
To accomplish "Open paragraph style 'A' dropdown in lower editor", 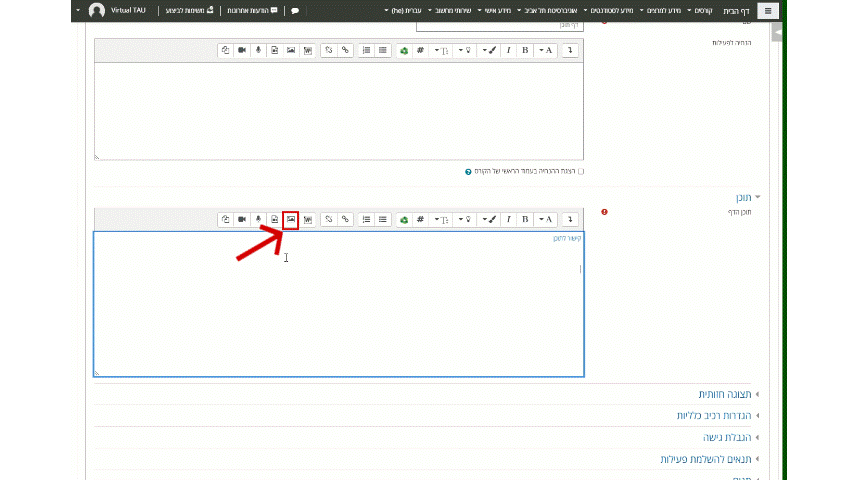I will click(546, 219).
